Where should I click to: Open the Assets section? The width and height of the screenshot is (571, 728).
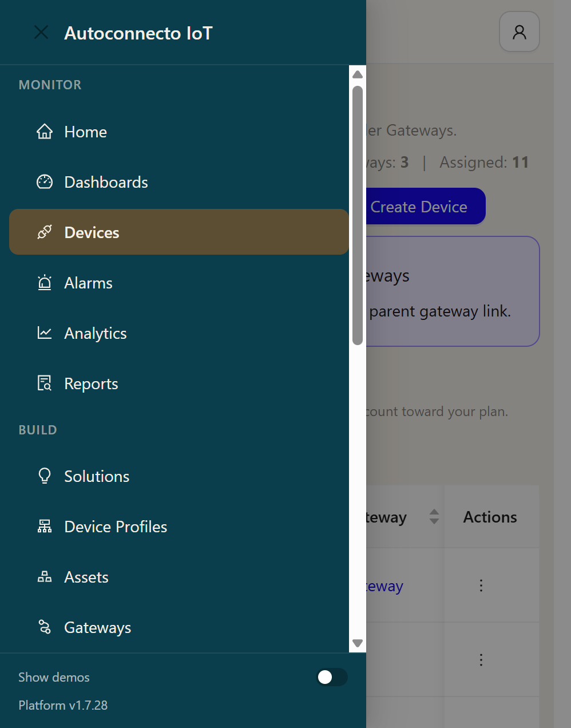[x=179, y=577]
